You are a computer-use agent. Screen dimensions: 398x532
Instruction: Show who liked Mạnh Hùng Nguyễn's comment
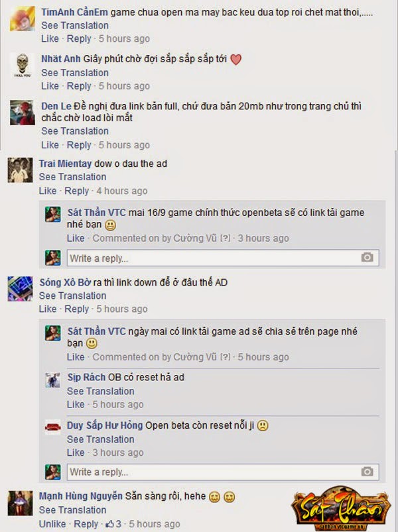click(x=113, y=524)
